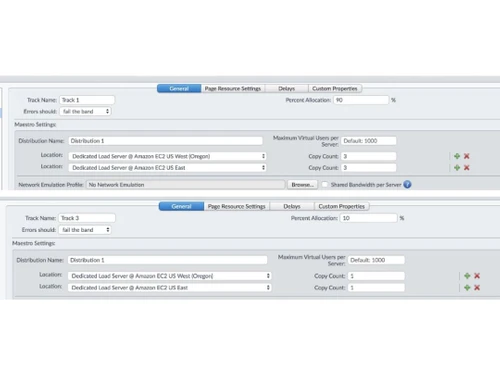Open Track 3 US East location dropdown

[169, 287]
